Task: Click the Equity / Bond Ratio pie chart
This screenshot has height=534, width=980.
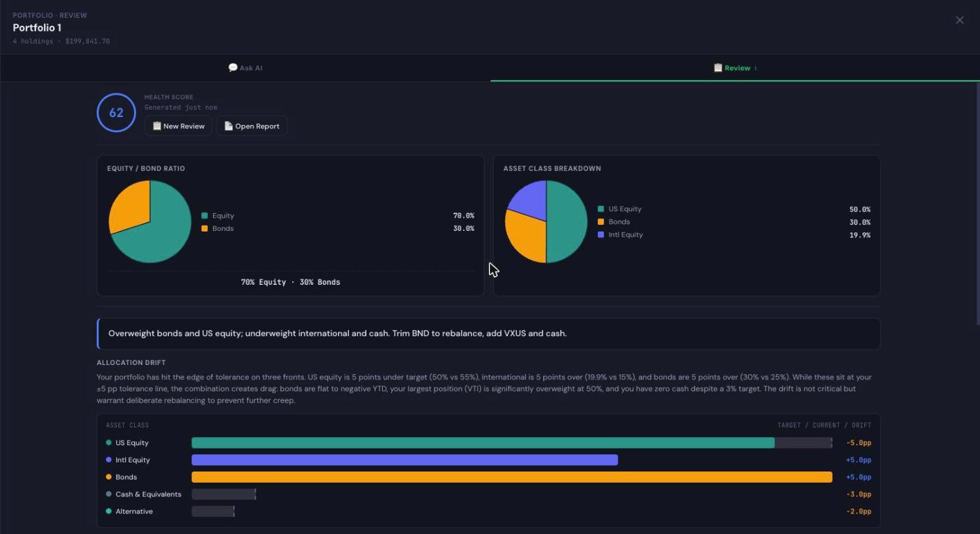Action: coord(150,222)
